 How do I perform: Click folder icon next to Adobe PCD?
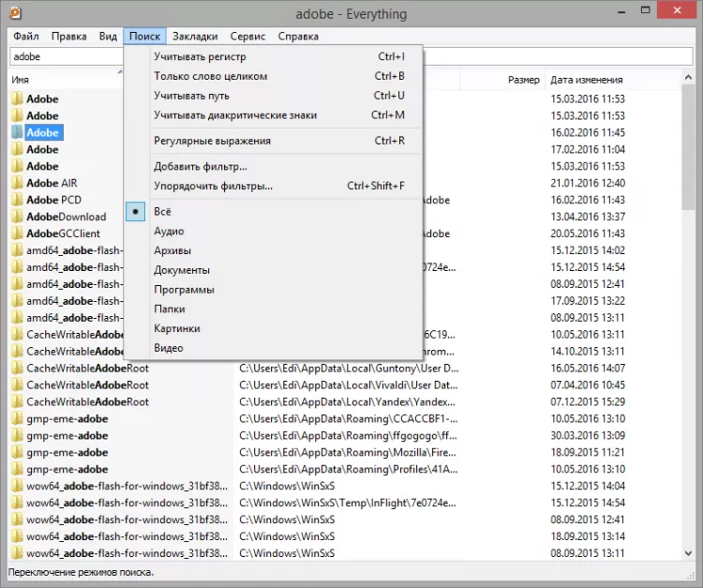17,200
